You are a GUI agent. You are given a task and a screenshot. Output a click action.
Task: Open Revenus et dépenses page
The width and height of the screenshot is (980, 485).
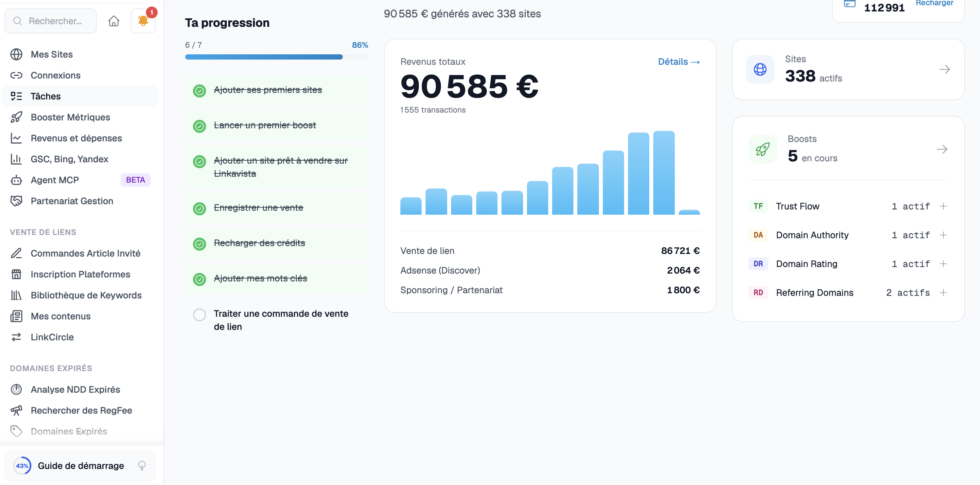pos(80,138)
